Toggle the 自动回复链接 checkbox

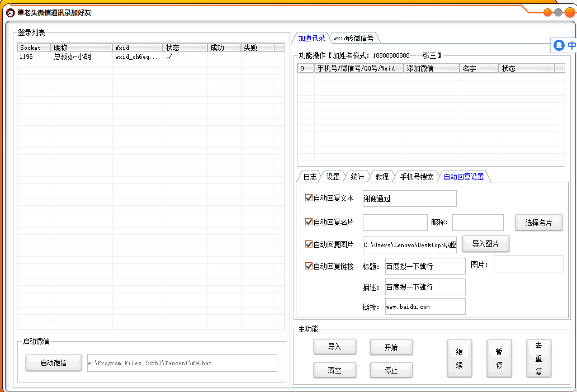(x=309, y=266)
